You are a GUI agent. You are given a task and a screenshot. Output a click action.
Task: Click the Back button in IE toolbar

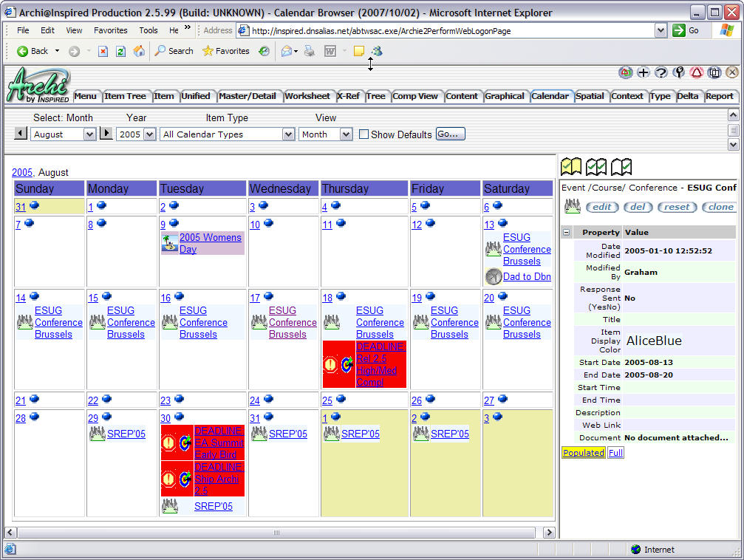(33, 51)
